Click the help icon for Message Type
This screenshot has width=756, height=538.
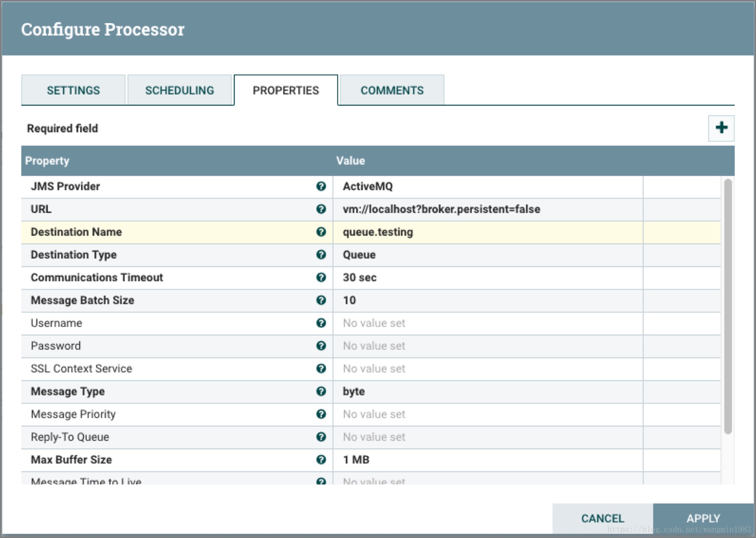pyautogui.click(x=321, y=391)
